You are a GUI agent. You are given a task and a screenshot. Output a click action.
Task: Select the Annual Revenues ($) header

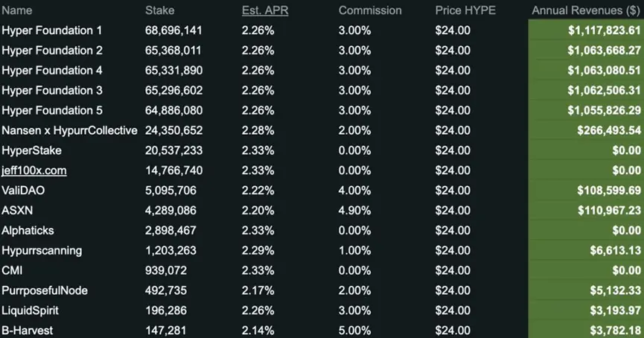[x=586, y=10]
